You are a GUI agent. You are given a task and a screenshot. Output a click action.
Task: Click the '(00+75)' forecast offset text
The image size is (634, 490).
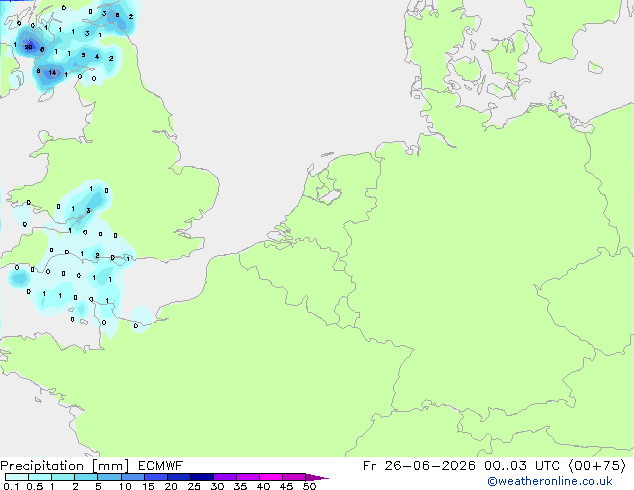[597, 466]
